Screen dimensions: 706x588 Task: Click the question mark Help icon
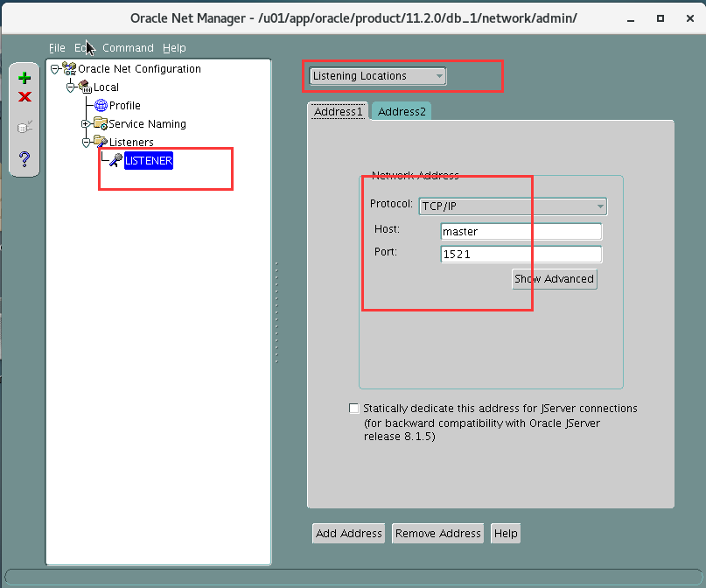tap(24, 158)
